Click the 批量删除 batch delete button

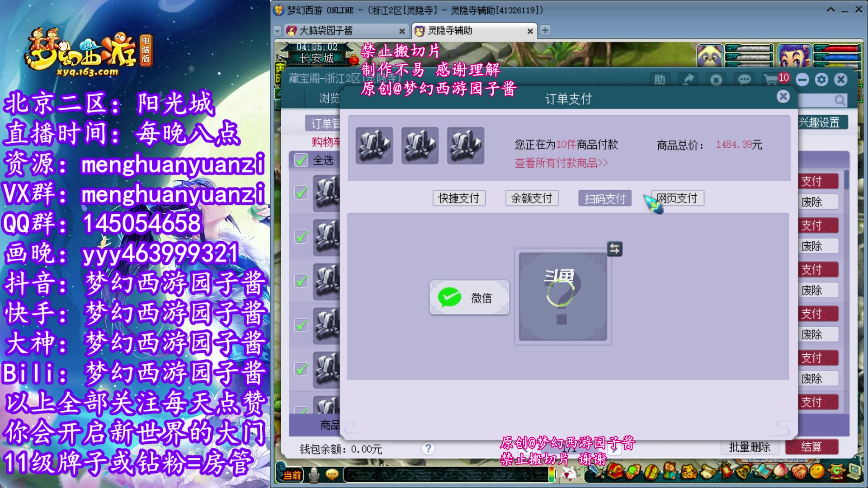749,447
